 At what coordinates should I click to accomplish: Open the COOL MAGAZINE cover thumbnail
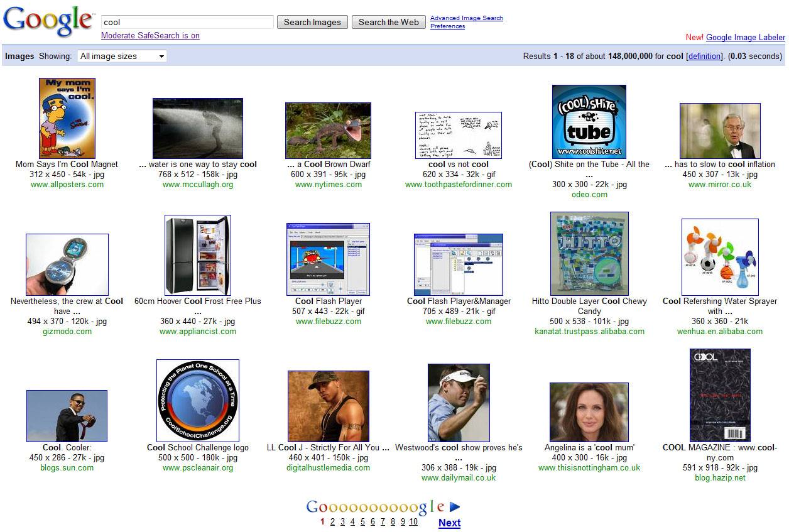click(x=720, y=396)
